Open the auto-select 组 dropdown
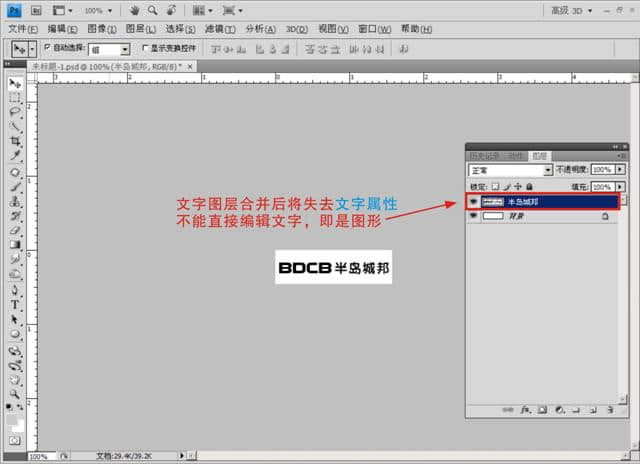The image size is (640, 464). point(125,48)
